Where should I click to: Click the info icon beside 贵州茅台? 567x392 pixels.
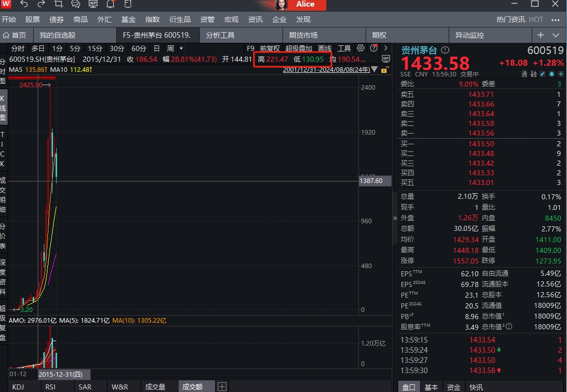pos(445,50)
